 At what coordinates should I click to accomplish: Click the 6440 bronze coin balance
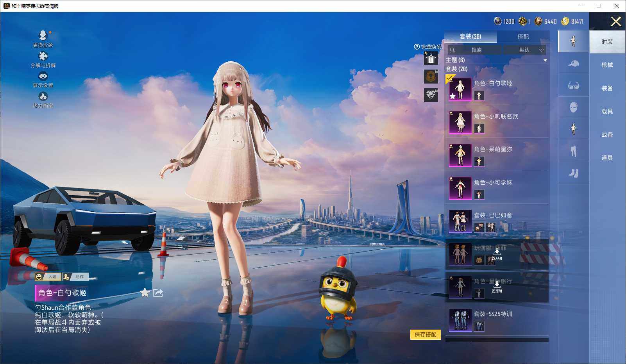[546, 21]
